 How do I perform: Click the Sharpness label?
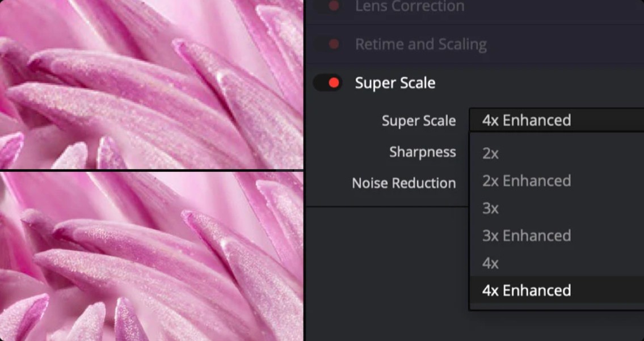pos(422,152)
